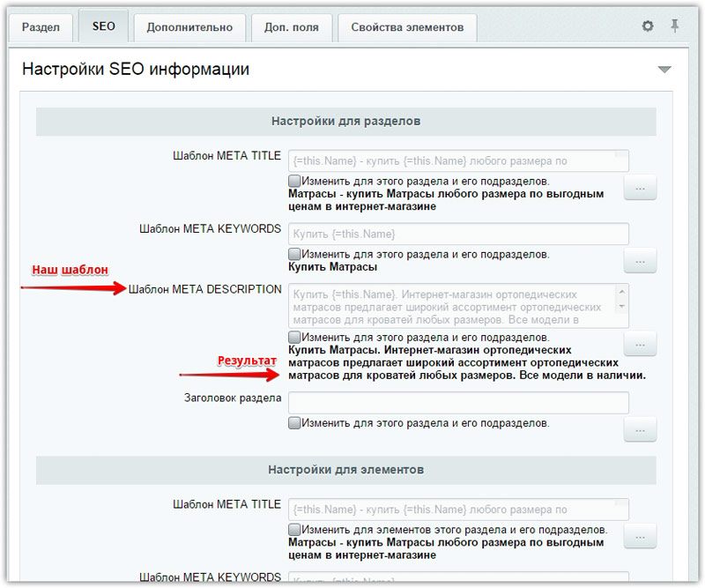Enable override checkbox for elements META TITLE
The height and width of the screenshot is (588, 705).
coord(294,529)
